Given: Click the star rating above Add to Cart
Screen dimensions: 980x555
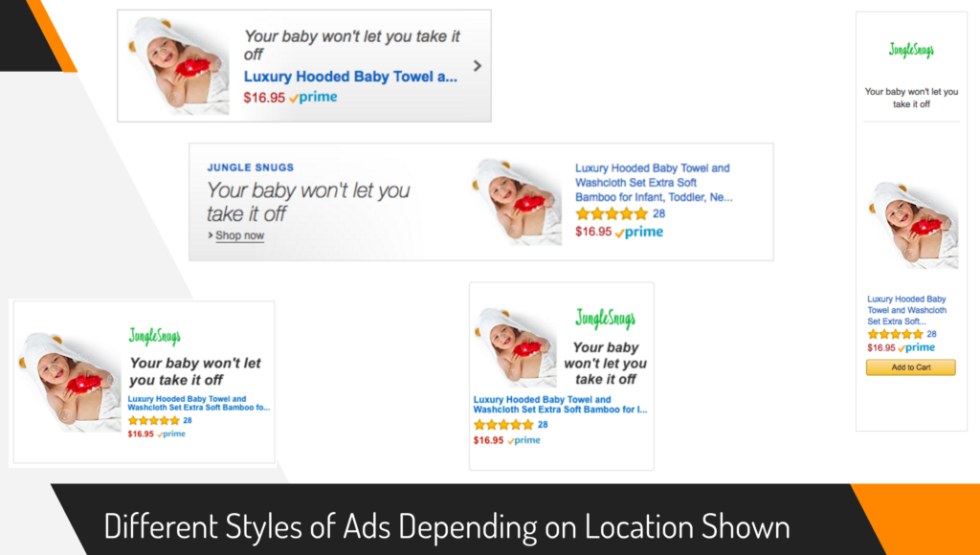Looking at the screenshot, I should 895,334.
